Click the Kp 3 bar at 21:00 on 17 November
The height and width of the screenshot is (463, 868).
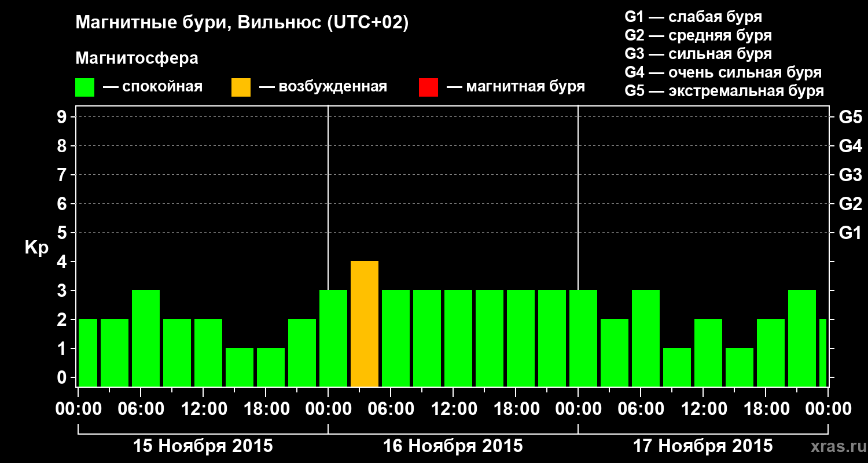(x=802, y=338)
